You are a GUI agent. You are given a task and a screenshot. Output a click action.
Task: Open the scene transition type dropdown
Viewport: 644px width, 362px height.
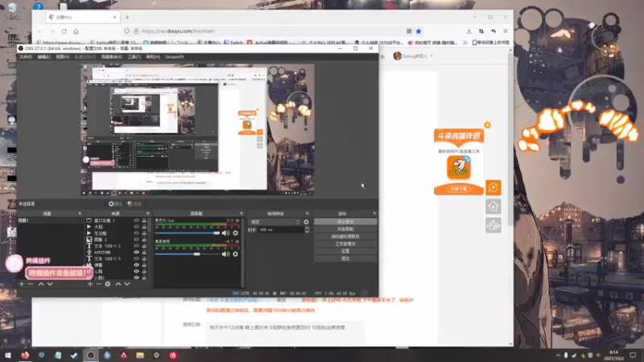click(x=275, y=222)
